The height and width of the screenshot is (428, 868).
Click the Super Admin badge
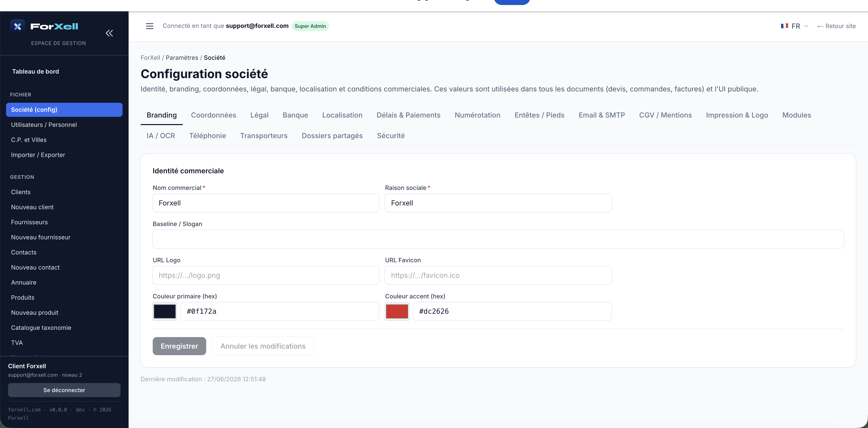(310, 26)
